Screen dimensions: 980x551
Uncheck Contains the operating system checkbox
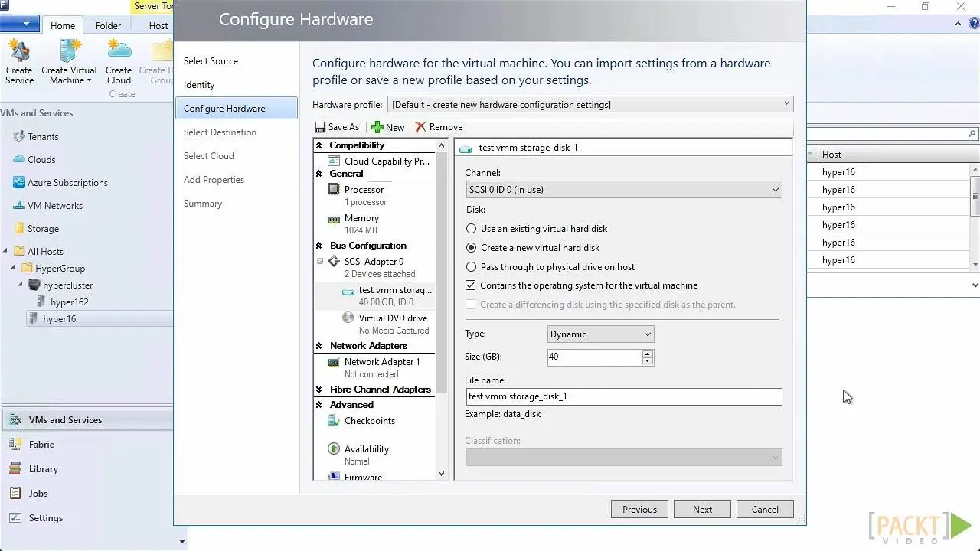pos(471,285)
